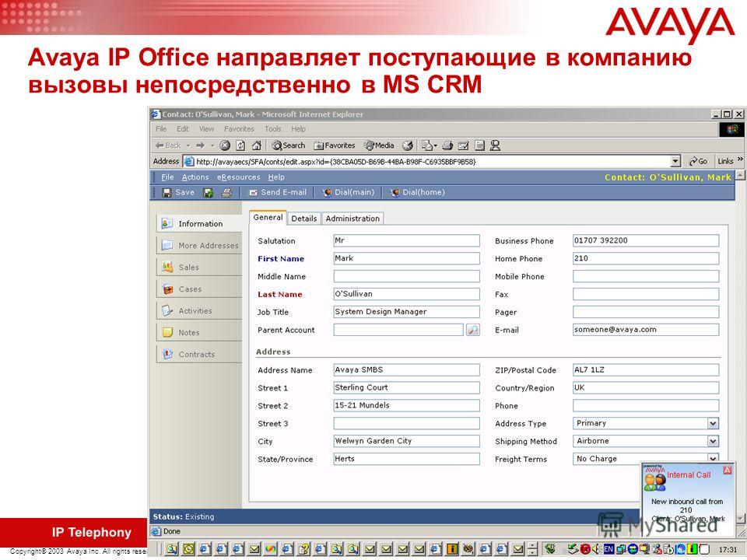Click the Job Title field
The width and height of the screenshot is (747, 560).
(406, 312)
